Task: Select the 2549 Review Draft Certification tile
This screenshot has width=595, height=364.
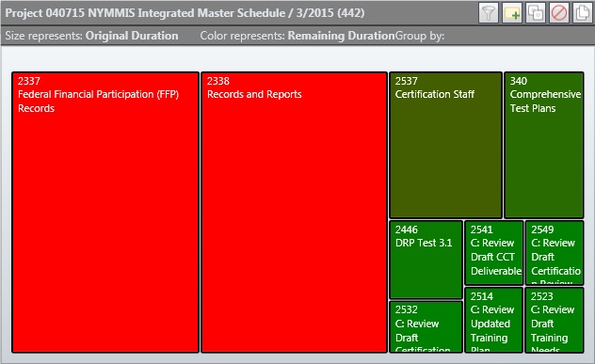Action: 555,252
